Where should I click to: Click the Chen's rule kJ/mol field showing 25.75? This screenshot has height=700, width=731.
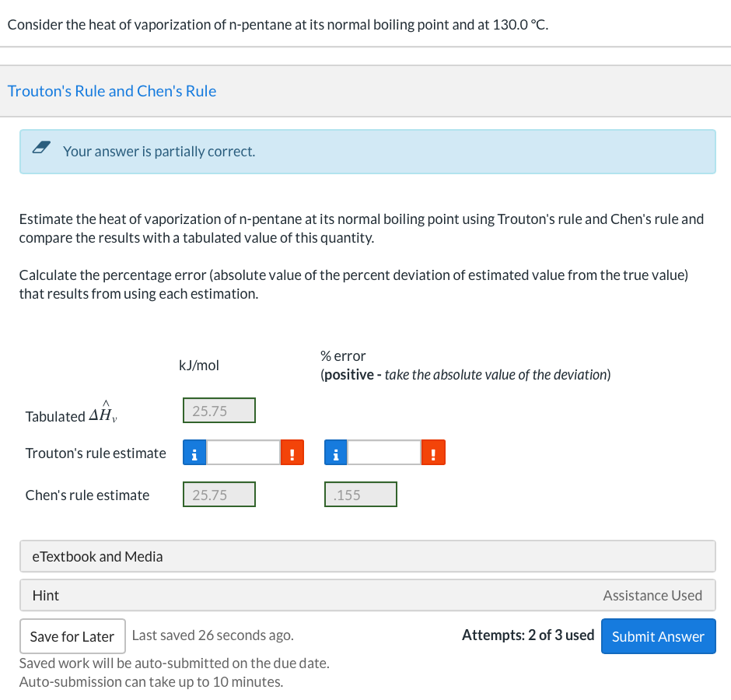click(x=219, y=495)
